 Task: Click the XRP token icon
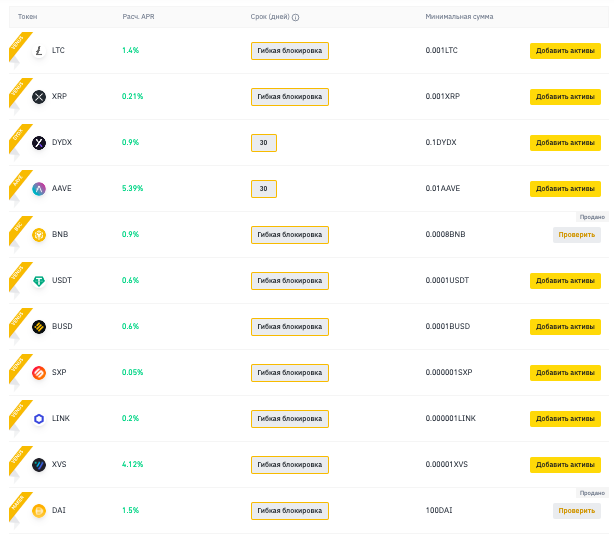coord(39,97)
